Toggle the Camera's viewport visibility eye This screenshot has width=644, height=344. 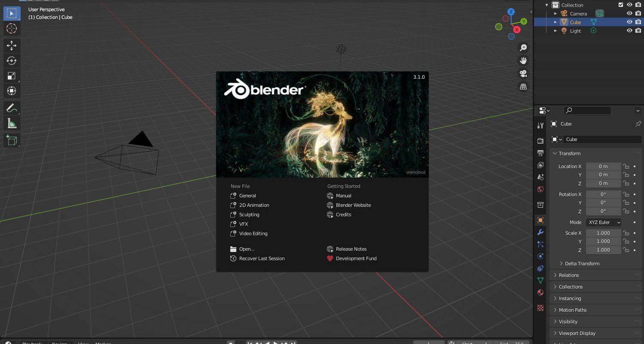click(629, 13)
